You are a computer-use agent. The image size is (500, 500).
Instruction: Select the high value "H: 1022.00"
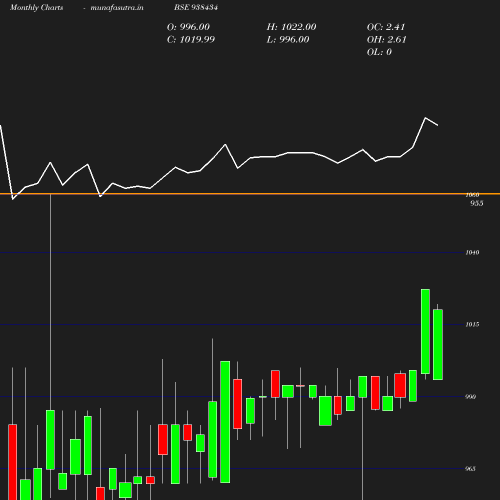[x=291, y=27]
